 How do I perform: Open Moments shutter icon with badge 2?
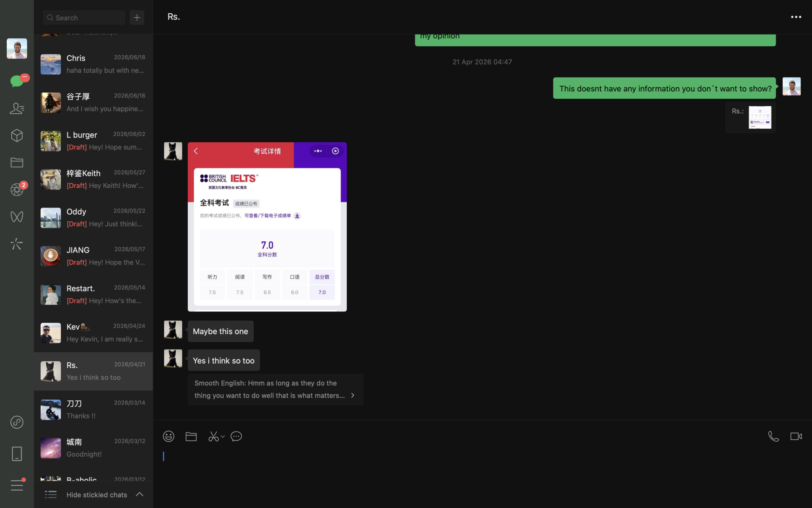pyautogui.click(x=17, y=190)
